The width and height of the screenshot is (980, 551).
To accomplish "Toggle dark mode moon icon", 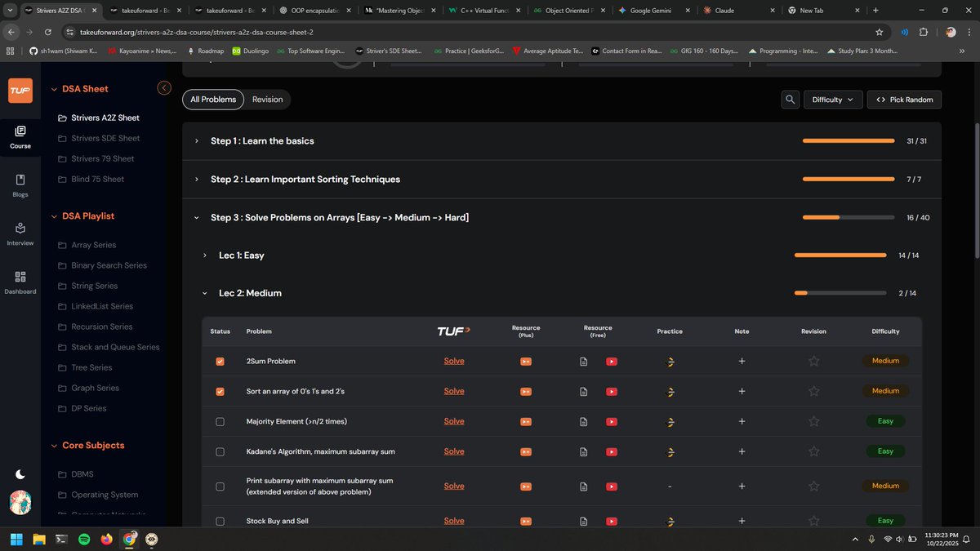I will tap(20, 474).
